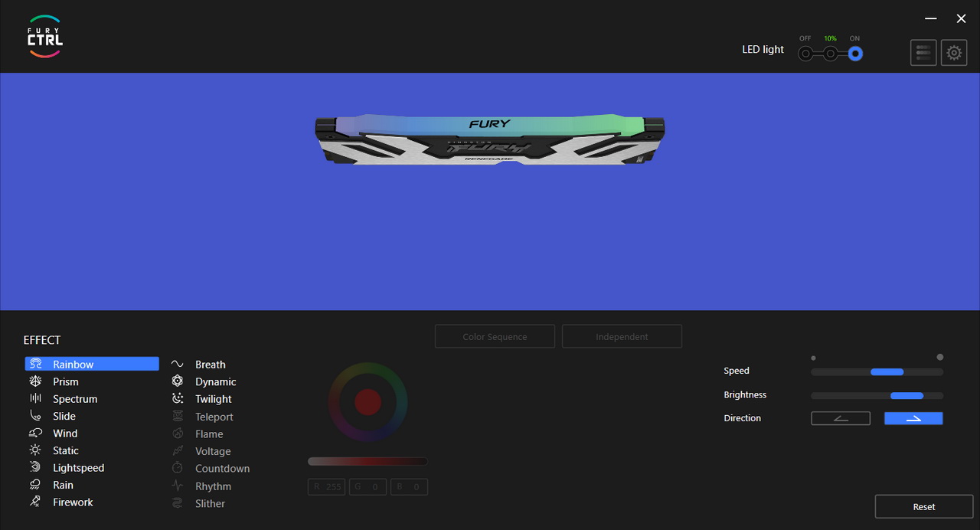
Task: Choose the Firework effect icon
Action: tap(35, 502)
